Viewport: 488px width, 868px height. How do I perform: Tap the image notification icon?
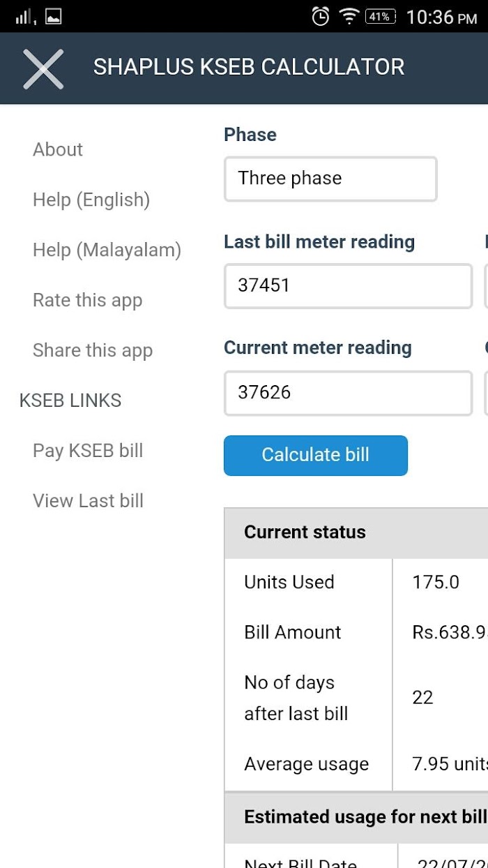point(53,17)
